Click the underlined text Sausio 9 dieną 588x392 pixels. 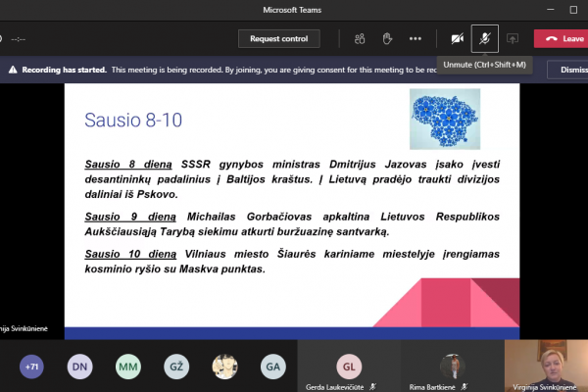(x=130, y=217)
